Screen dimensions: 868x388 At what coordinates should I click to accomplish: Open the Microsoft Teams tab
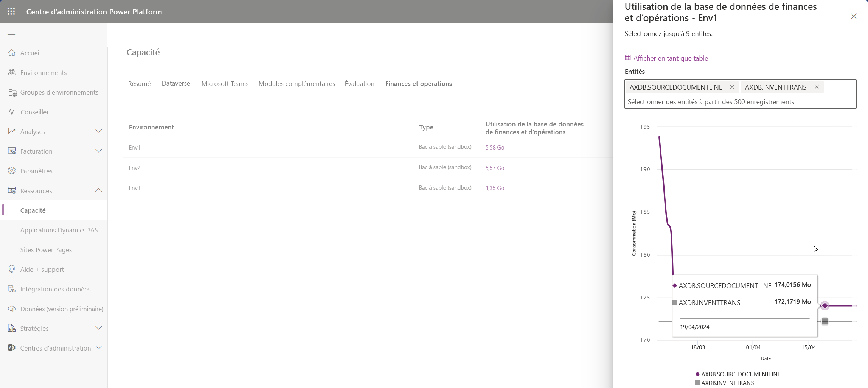point(225,84)
